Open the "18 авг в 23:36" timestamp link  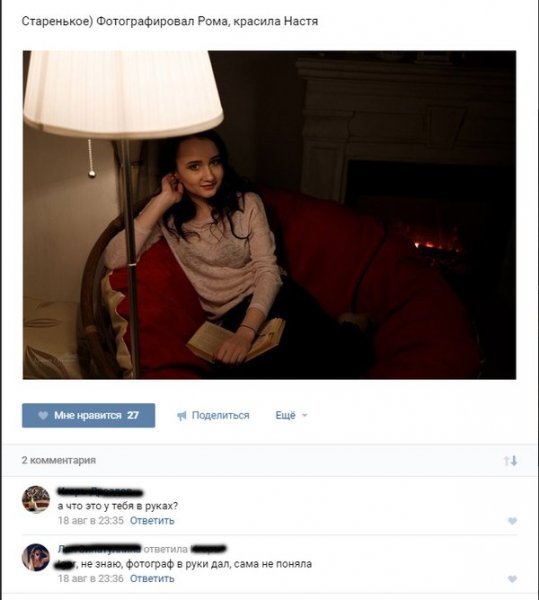[91, 578]
